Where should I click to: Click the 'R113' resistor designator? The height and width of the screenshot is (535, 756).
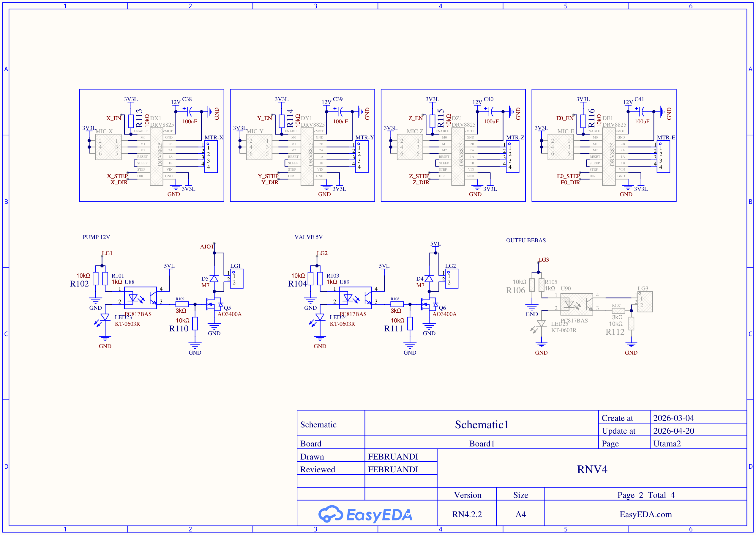tap(139, 118)
